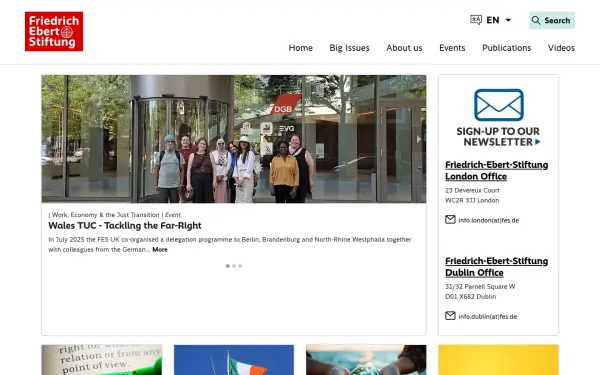Open Friedrich-Ebert-Stiftung London Office link
The width and height of the screenshot is (600, 375).
pyautogui.click(x=496, y=171)
